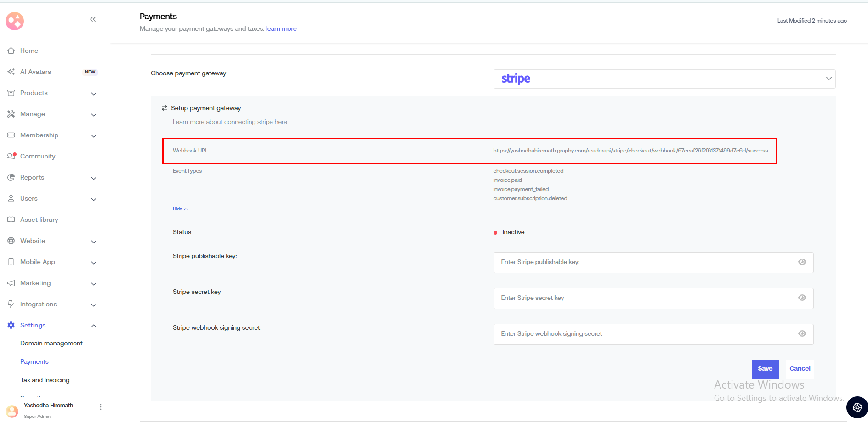Toggle visibility of Stripe secret key
The image size is (868, 423).
[x=802, y=298]
